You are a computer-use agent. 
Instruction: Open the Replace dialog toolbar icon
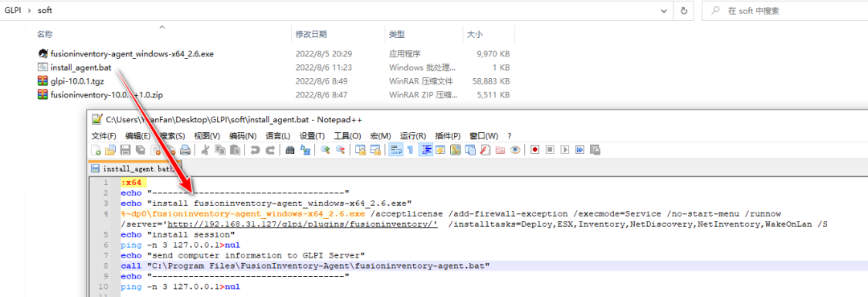[305, 150]
